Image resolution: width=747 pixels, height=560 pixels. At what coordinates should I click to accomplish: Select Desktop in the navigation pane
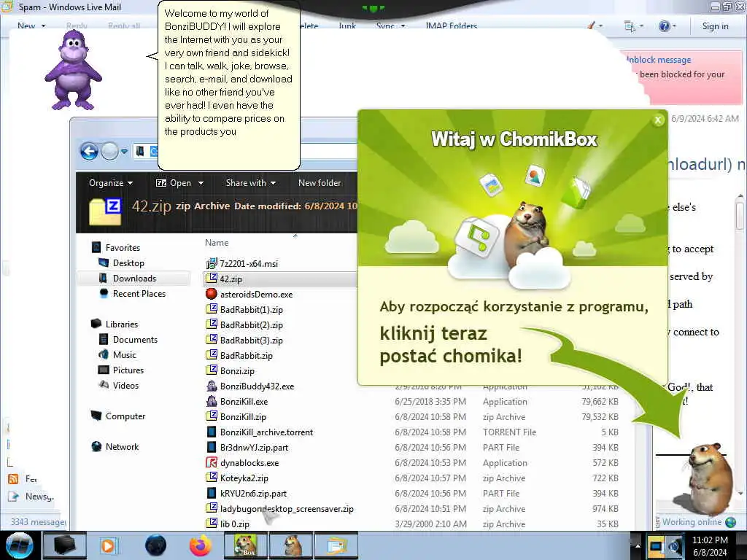[x=128, y=262]
